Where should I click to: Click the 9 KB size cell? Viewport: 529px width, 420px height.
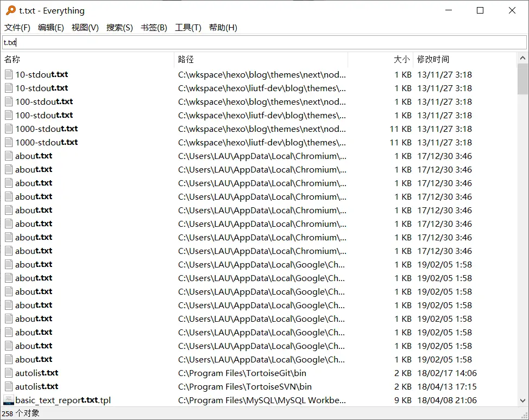tap(403, 400)
